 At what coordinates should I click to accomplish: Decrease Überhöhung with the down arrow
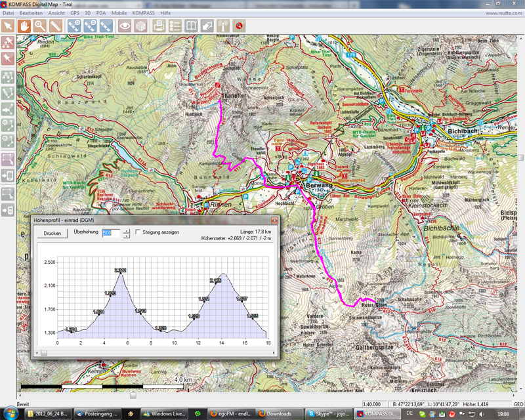(x=127, y=236)
